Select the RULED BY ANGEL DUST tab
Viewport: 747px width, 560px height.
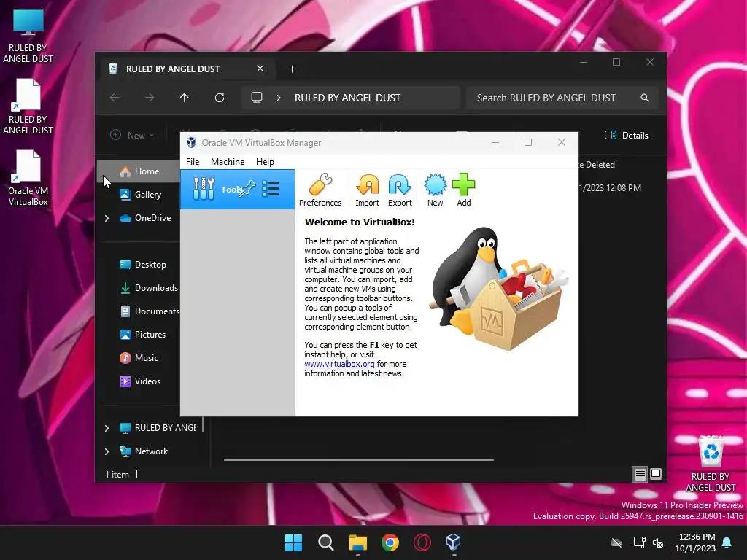click(187, 69)
